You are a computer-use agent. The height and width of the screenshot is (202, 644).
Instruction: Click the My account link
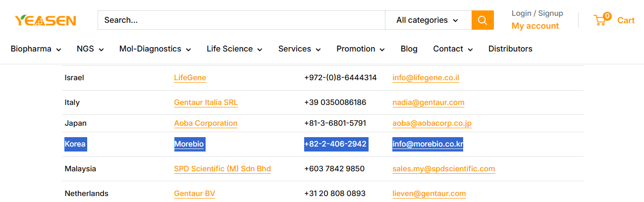(x=535, y=26)
